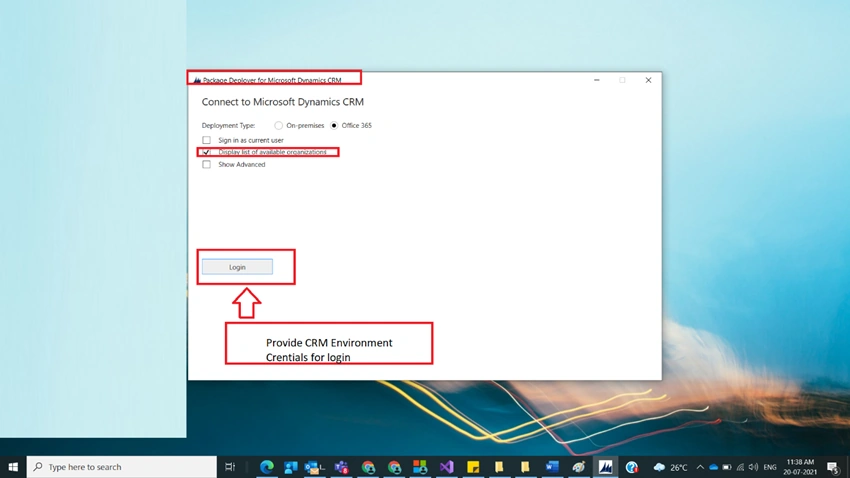
Task: Click the active Dynamics CRM taskbar icon
Action: pyautogui.click(x=606, y=467)
